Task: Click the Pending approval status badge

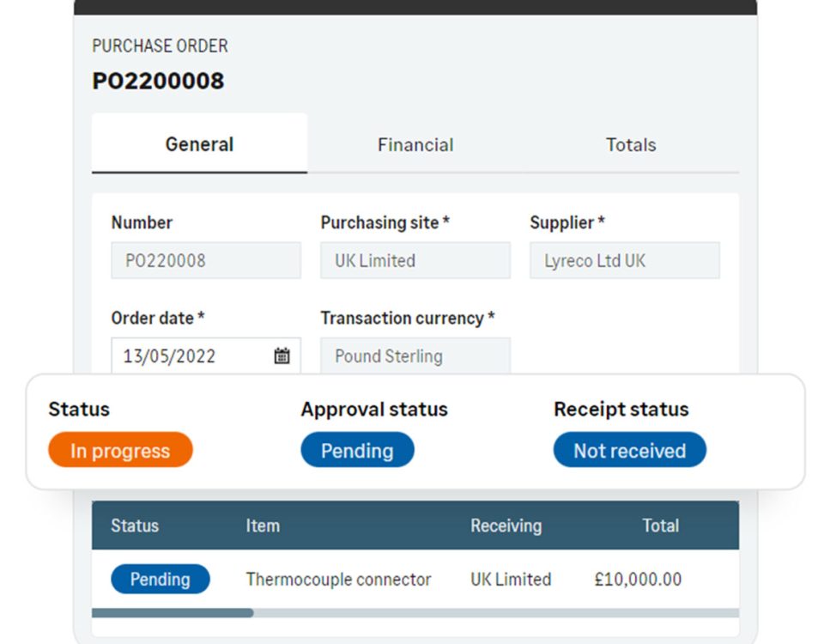Action: click(x=357, y=450)
